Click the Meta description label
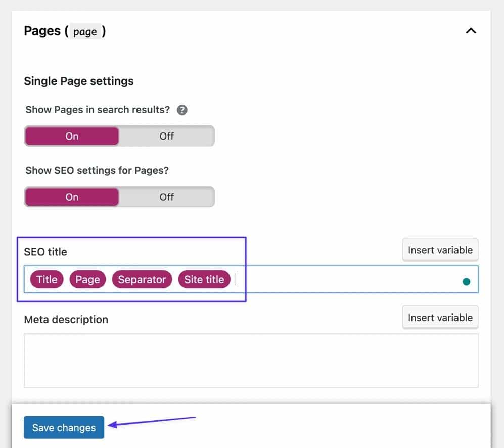This screenshot has height=448, width=504. (66, 320)
